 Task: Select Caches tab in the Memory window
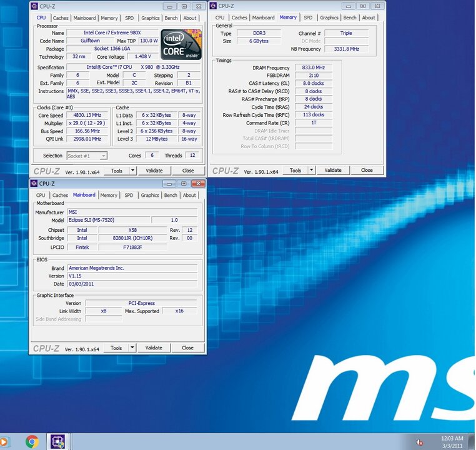[x=239, y=17]
